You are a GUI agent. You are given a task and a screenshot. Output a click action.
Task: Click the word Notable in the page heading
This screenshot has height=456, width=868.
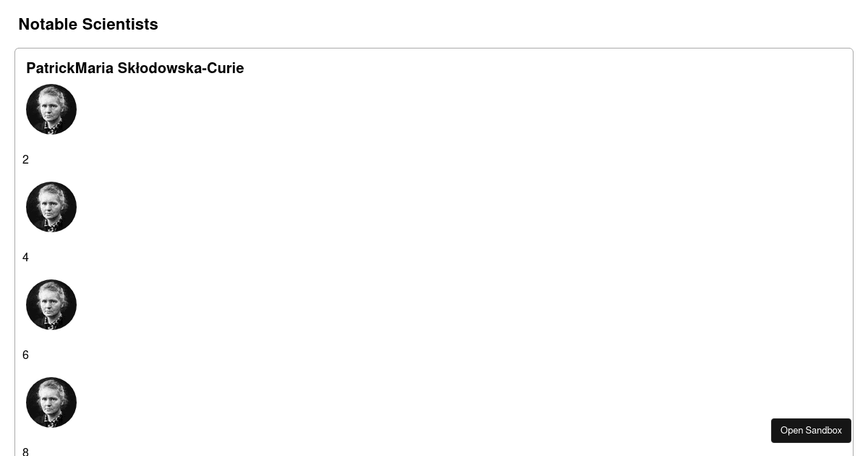[x=48, y=24]
